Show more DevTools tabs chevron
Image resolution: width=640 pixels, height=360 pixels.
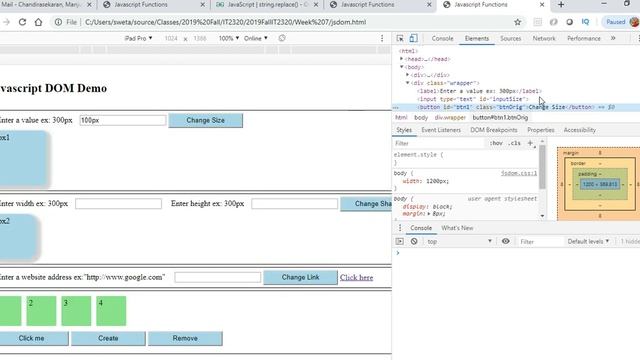613,38
